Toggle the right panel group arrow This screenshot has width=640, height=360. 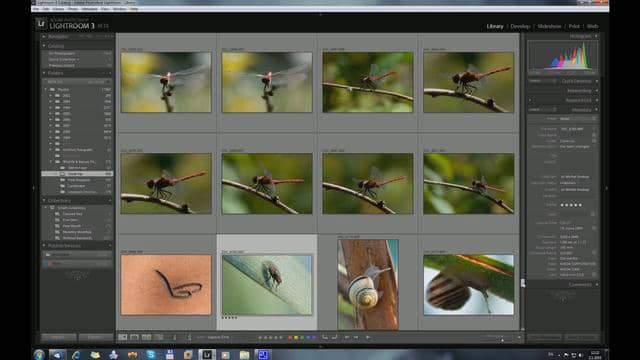[606, 188]
